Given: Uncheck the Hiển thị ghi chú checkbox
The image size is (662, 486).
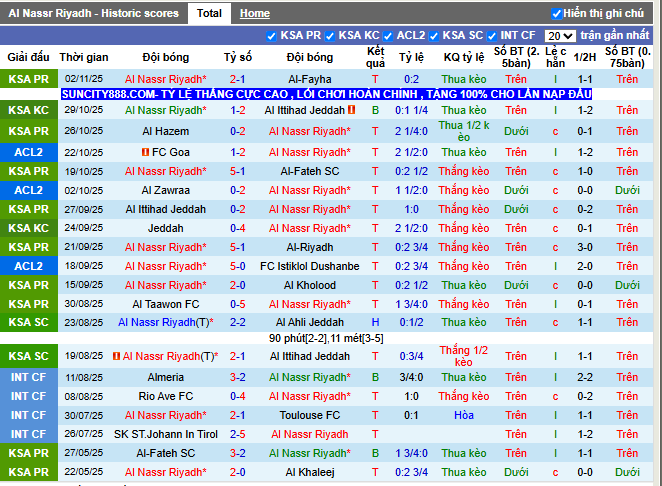Looking at the screenshot, I should point(556,14).
